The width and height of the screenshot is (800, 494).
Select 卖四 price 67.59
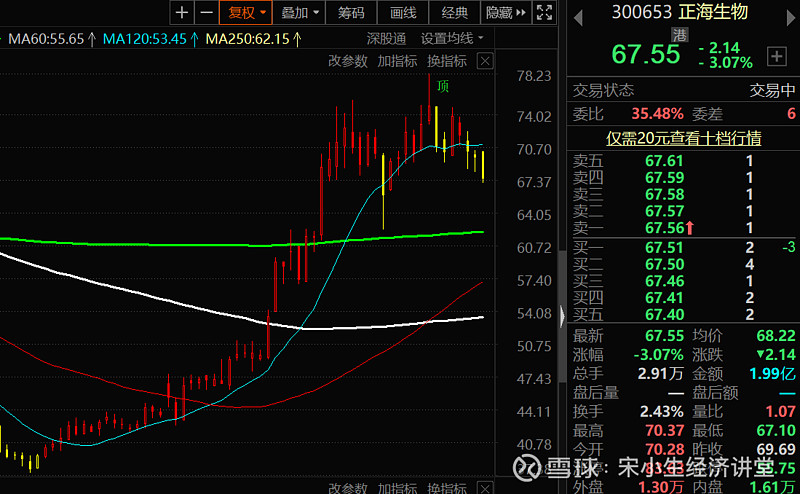click(664, 178)
